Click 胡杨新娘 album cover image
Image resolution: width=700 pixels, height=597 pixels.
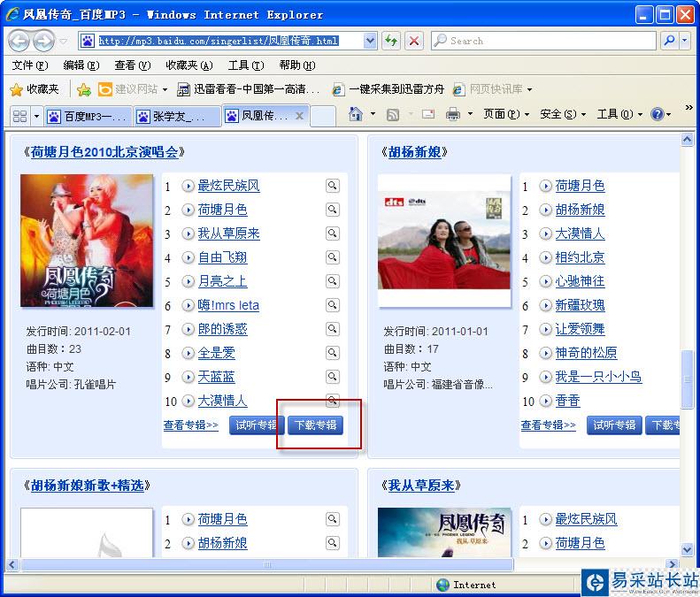tap(444, 241)
